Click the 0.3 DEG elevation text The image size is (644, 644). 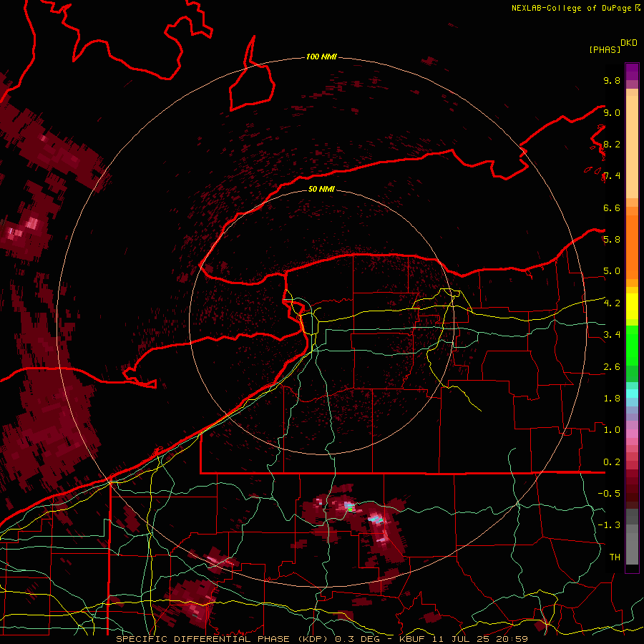tap(357, 639)
